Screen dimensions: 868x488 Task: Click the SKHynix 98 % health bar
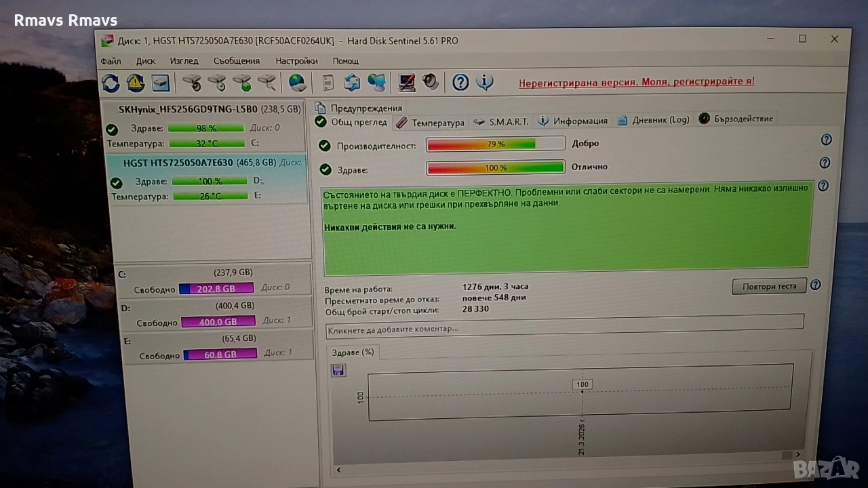(x=206, y=127)
